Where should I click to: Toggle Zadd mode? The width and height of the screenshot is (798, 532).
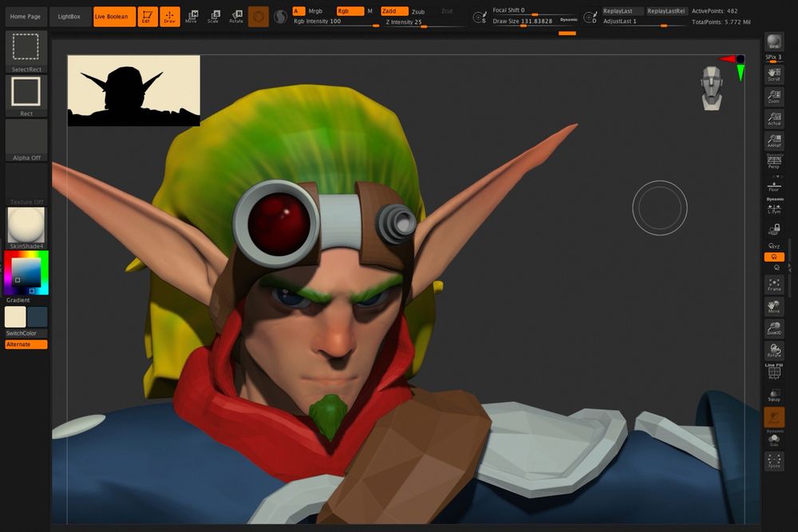(394, 10)
